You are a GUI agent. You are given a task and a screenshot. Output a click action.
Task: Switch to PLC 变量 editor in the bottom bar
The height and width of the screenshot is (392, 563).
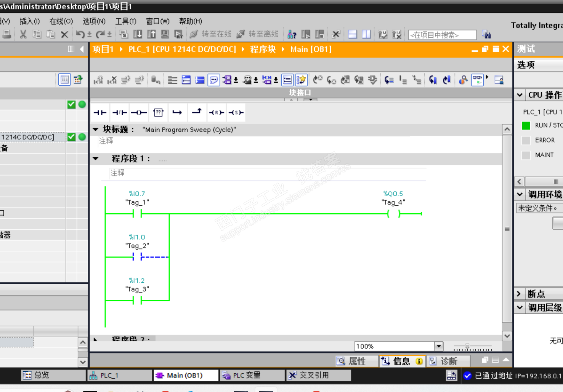point(252,375)
